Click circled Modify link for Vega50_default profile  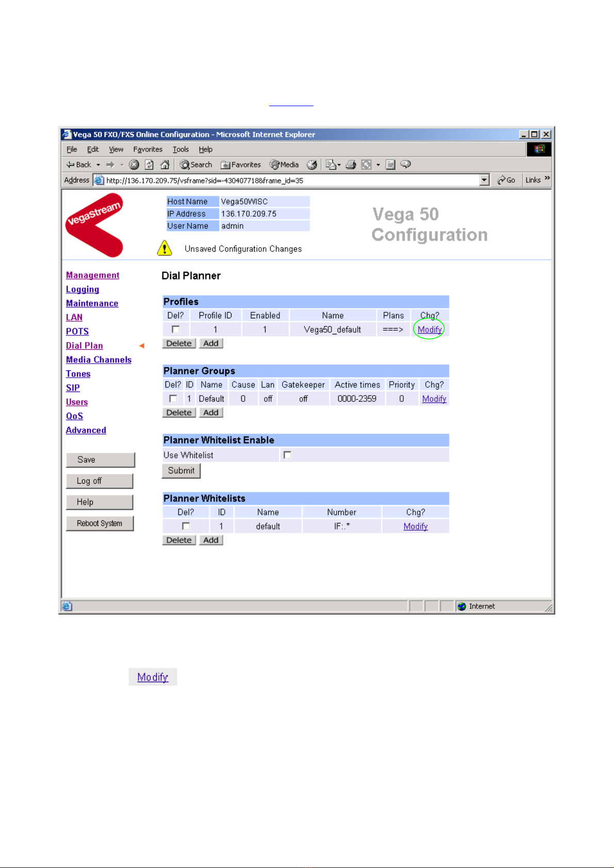(x=430, y=330)
